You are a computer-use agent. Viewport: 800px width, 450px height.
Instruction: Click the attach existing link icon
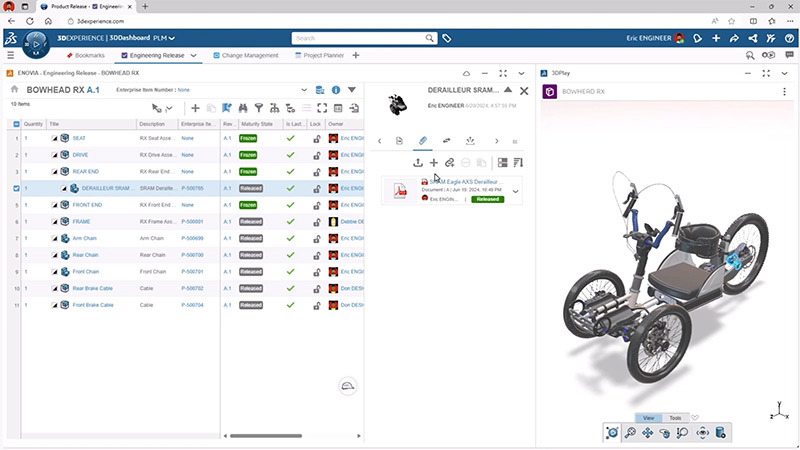pos(450,163)
